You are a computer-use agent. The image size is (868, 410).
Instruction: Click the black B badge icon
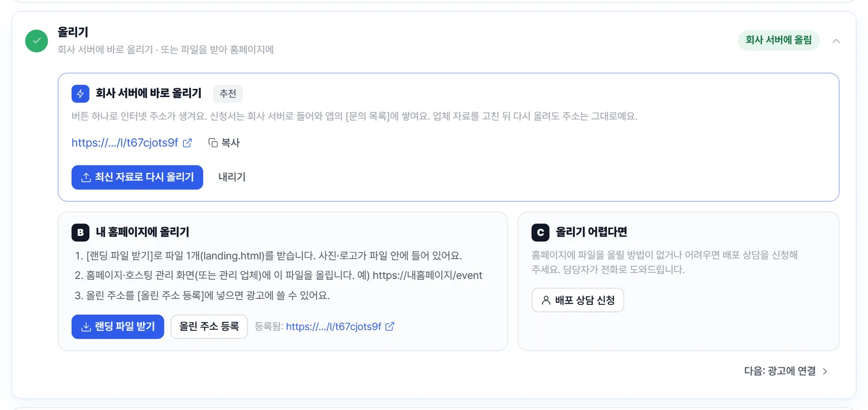[80, 232]
